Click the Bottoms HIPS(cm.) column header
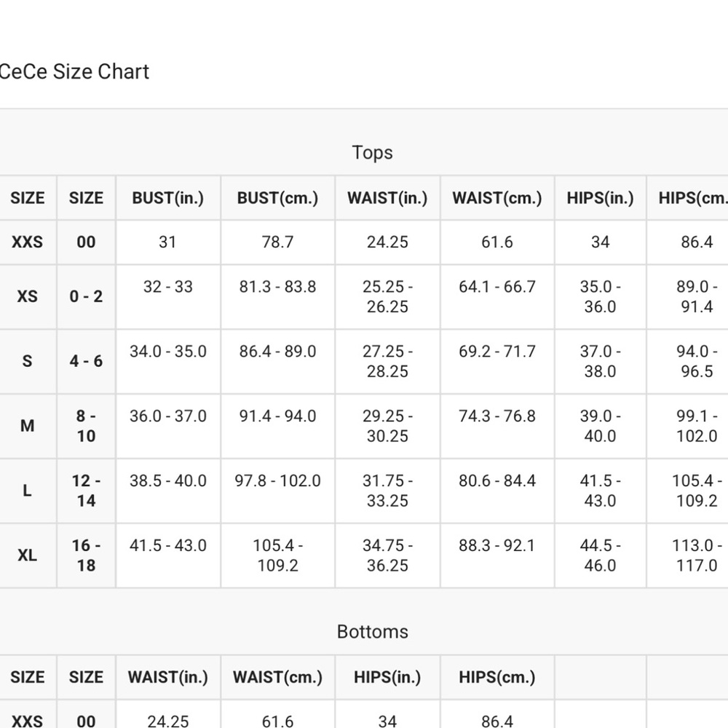The height and width of the screenshot is (728, 728). coord(497,677)
